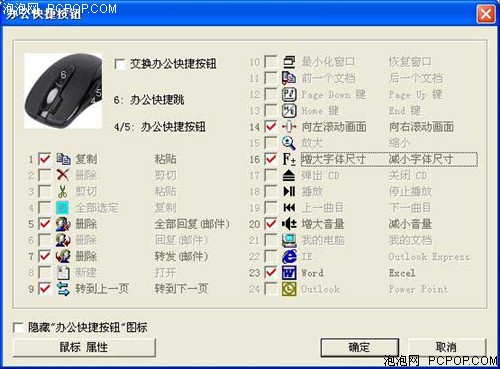Click the previous track icon in row 19
This screenshot has width=500, height=369.
tap(289, 208)
